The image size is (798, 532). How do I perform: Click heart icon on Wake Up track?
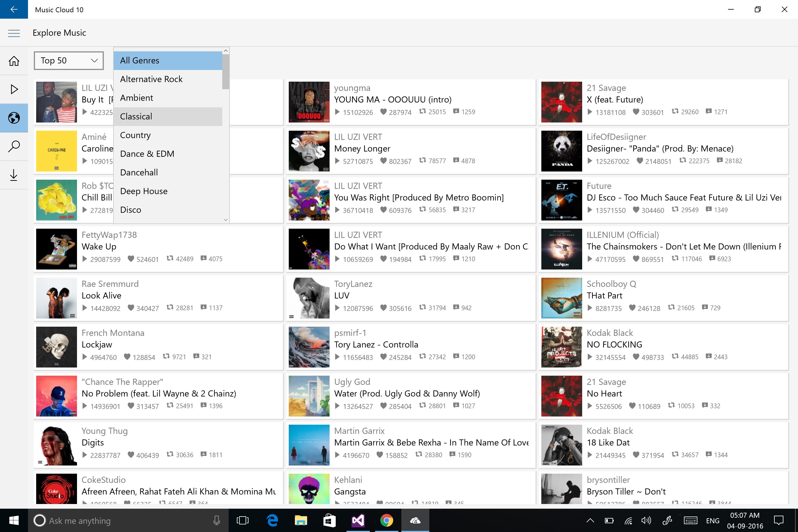point(131,259)
